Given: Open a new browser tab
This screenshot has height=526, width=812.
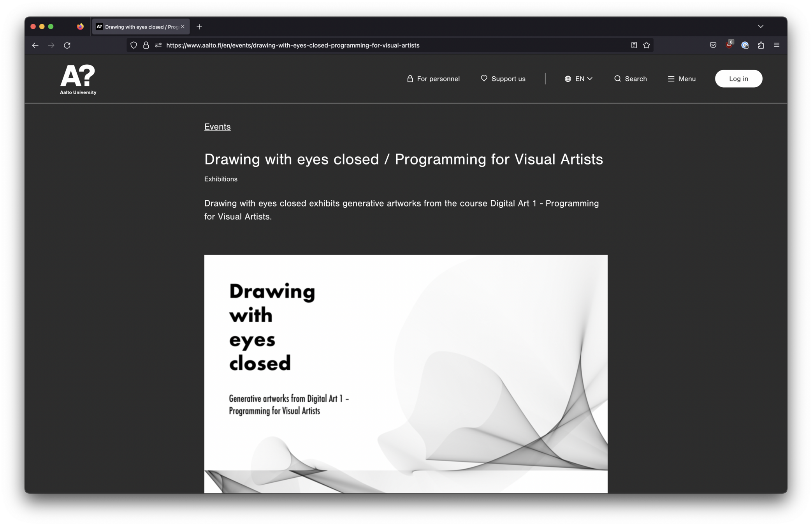Looking at the screenshot, I should (199, 27).
